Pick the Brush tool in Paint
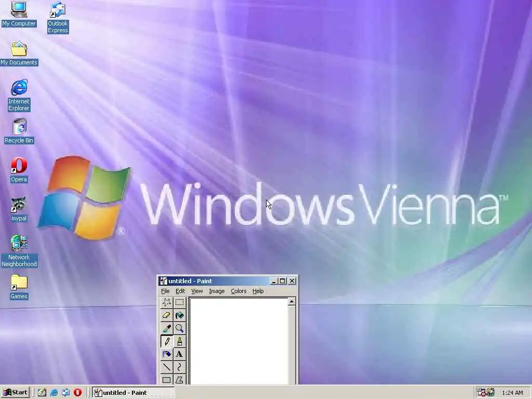532x399 pixels. pos(179,341)
